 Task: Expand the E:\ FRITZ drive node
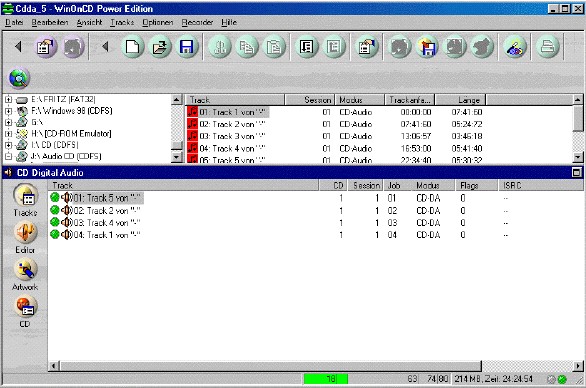(x=8, y=99)
